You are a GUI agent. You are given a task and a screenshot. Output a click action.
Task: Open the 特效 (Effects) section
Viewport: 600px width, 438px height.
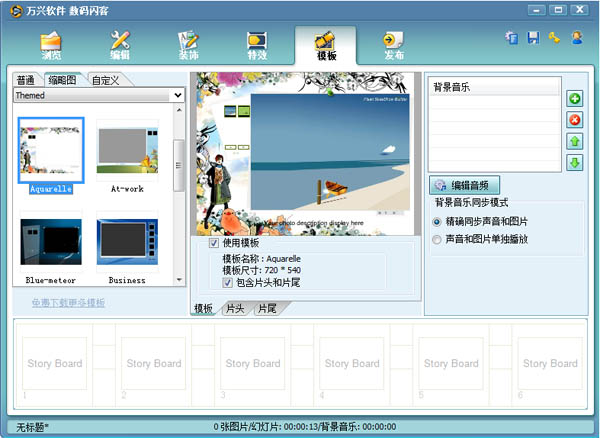pos(257,45)
